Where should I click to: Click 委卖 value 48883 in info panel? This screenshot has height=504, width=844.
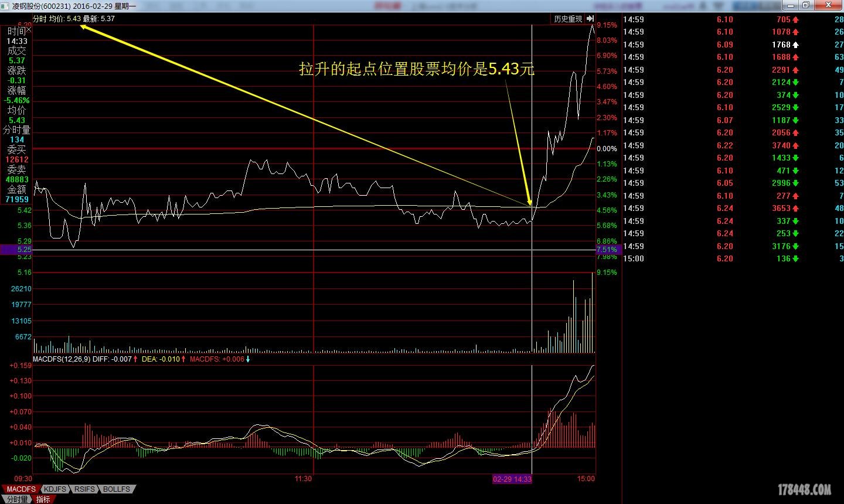pyautogui.click(x=17, y=179)
